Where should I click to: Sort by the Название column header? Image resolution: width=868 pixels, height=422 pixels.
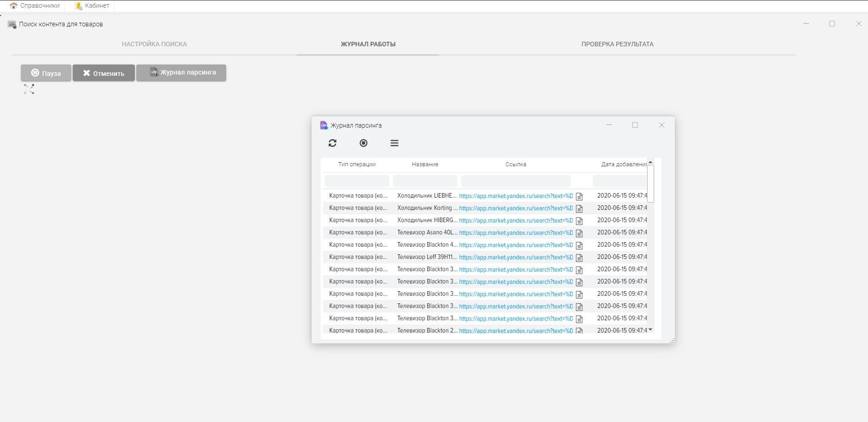point(425,164)
